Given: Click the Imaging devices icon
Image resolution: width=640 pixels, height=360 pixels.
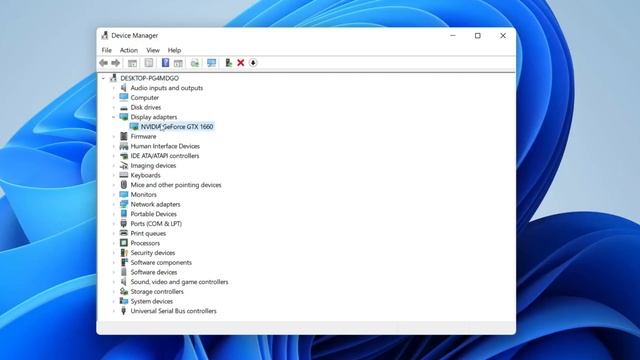Looking at the screenshot, I should pos(124,165).
